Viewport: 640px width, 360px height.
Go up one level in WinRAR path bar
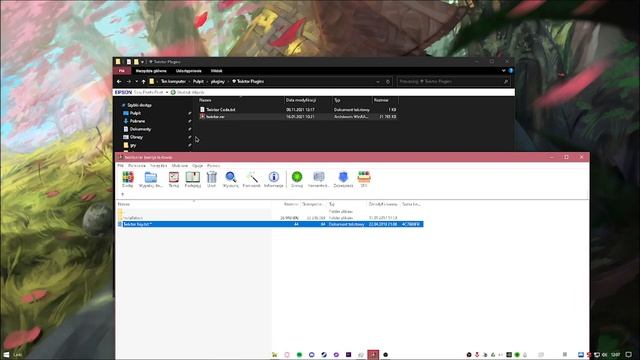pyautogui.click(x=122, y=194)
